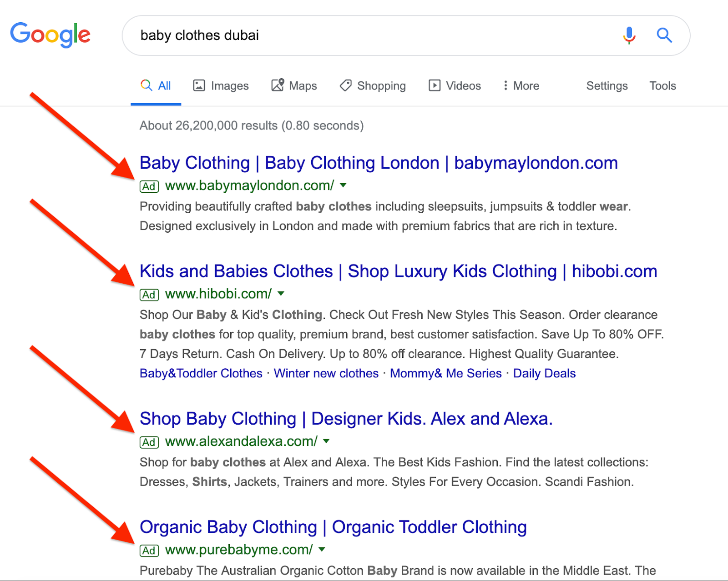Start voice search with microphone icon

629,35
